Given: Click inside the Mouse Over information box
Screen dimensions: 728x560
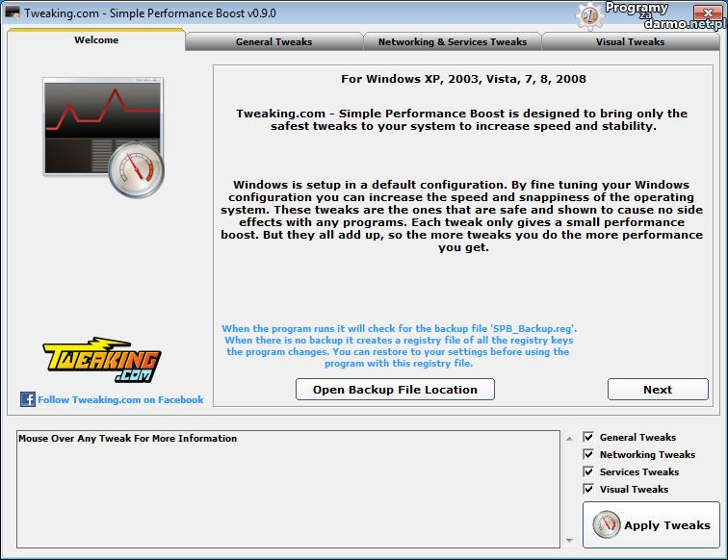Looking at the screenshot, I should [289, 491].
